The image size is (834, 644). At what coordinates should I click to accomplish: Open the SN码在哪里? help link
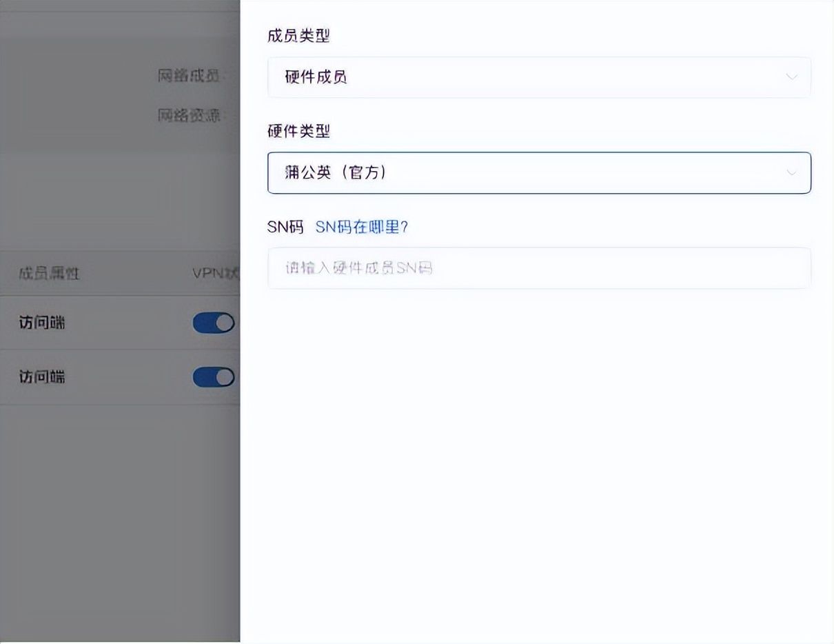[x=362, y=227]
